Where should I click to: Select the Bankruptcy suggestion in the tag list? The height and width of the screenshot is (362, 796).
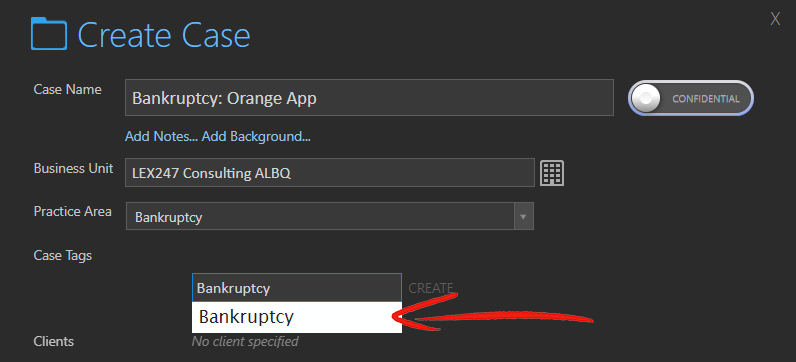point(297,317)
